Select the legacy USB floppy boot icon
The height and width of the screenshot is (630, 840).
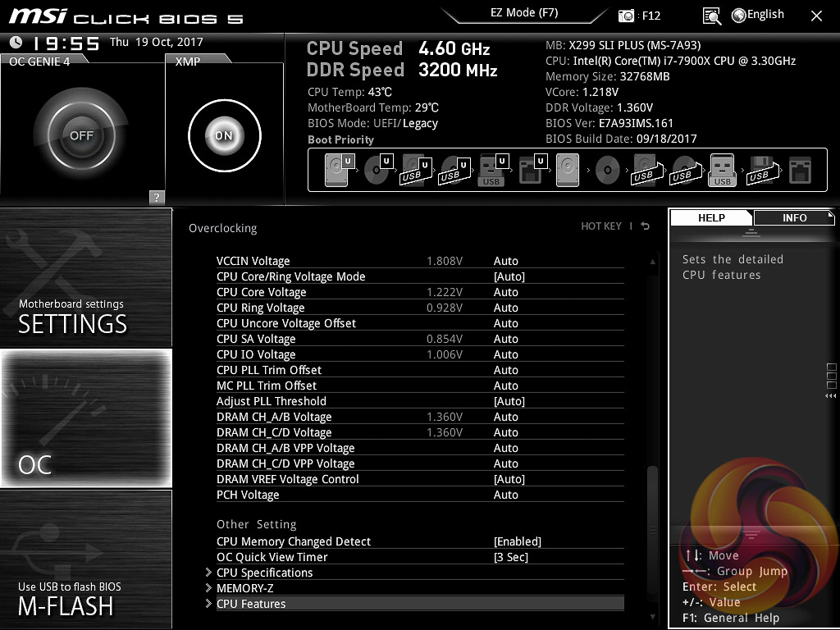(x=763, y=171)
